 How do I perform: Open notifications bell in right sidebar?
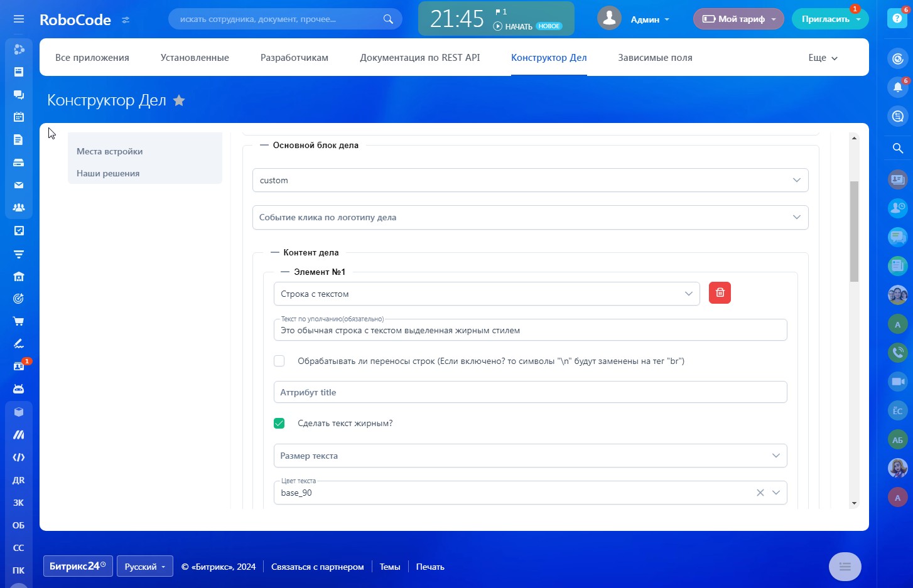pos(897,87)
